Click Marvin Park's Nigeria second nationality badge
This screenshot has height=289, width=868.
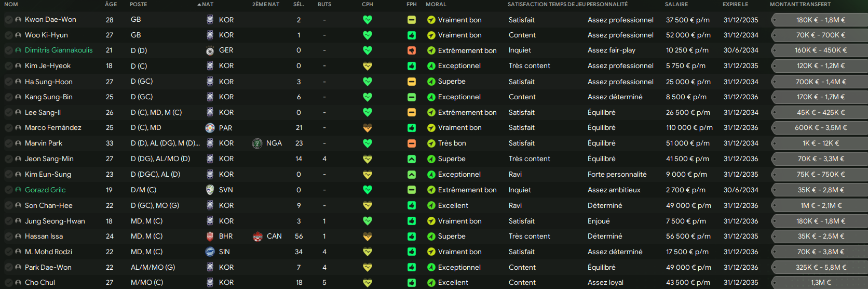pos(257,143)
